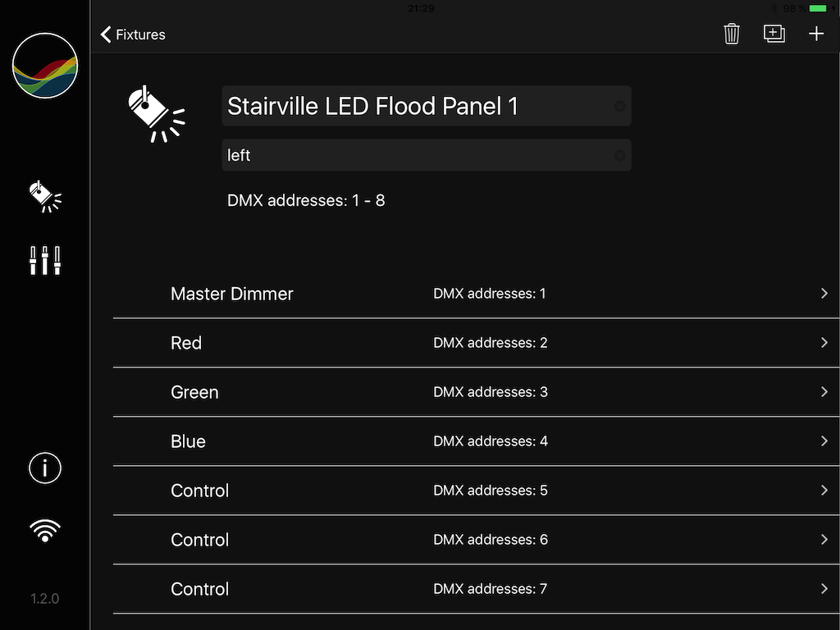Screen dimensions: 840x630
Task: Open the faders mixer sidebar icon
Action: click(x=45, y=261)
